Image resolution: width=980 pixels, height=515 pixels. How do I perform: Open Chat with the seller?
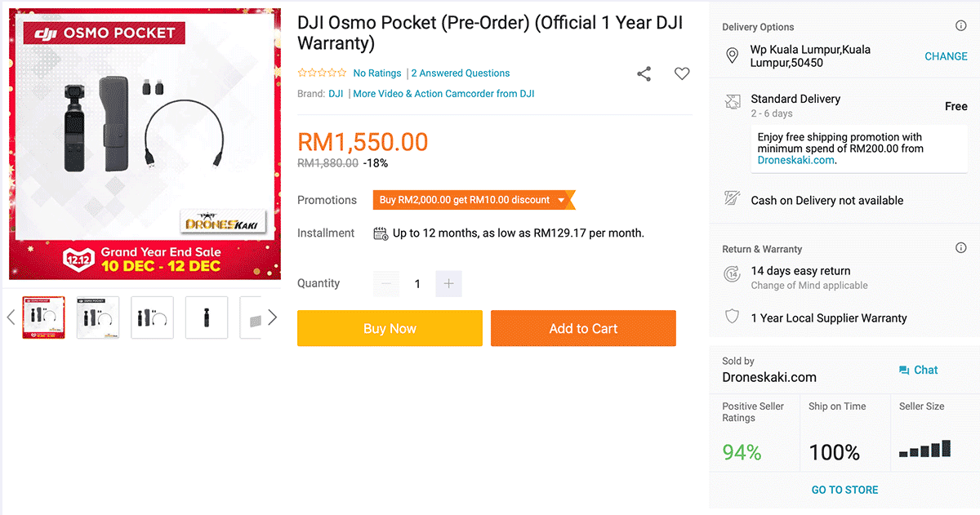pos(918,370)
